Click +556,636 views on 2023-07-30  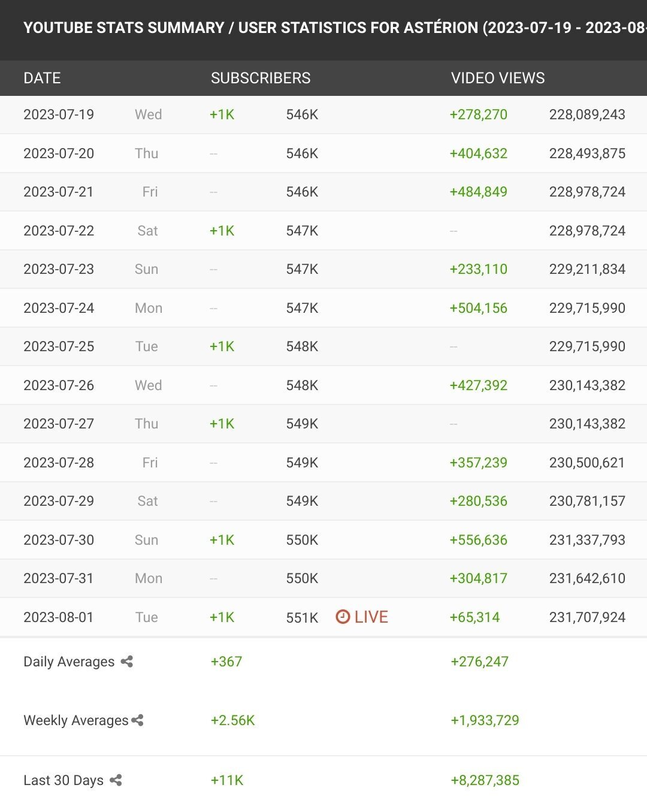point(479,540)
